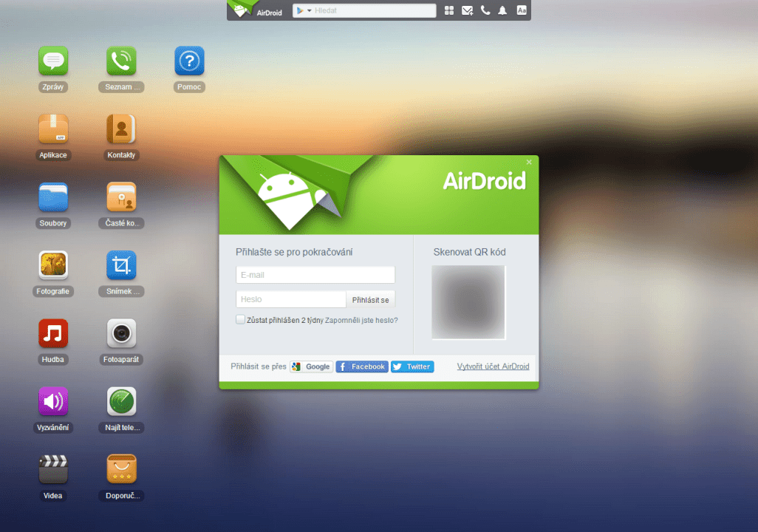Open the Hudba music icon
Screen dimensions: 758x532
pos(53,334)
